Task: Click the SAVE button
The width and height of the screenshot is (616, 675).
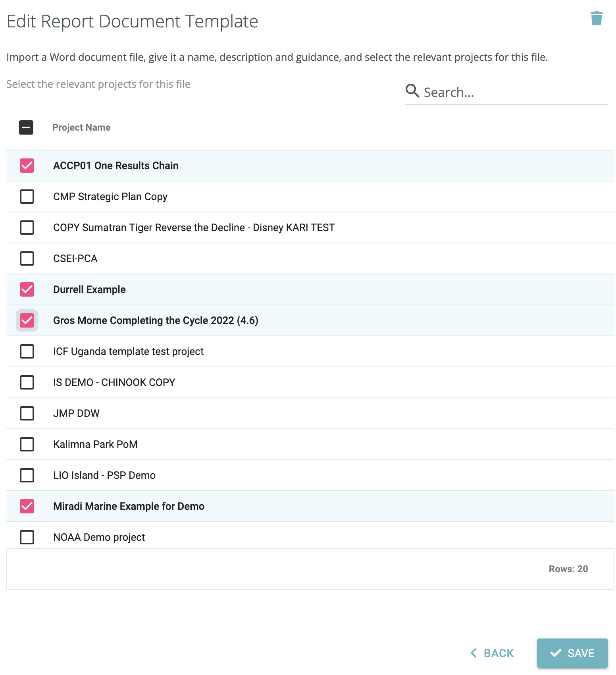Action: (573, 653)
